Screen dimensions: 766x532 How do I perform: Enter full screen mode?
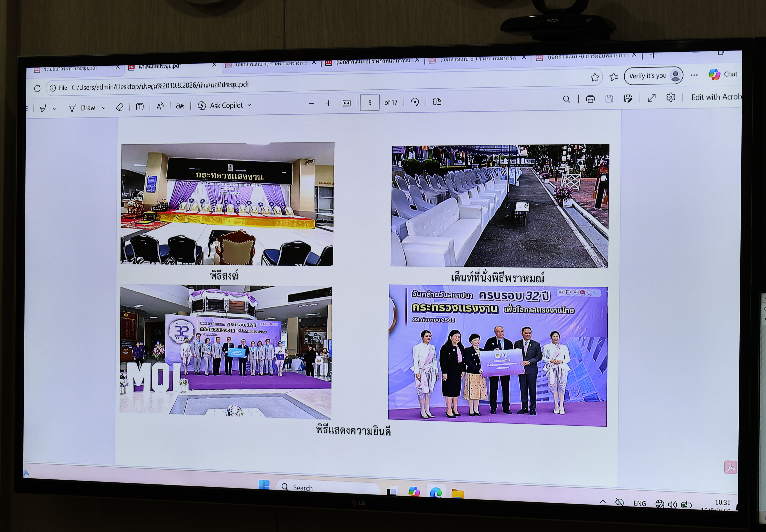[652, 98]
